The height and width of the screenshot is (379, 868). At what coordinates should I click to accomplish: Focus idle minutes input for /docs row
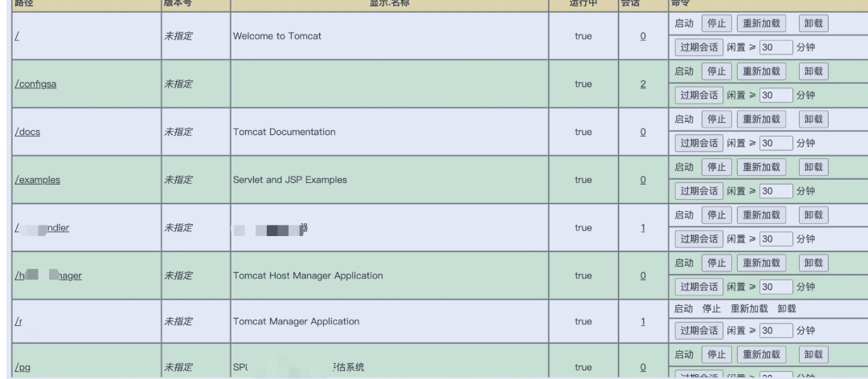pyautogui.click(x=776, y=143)
